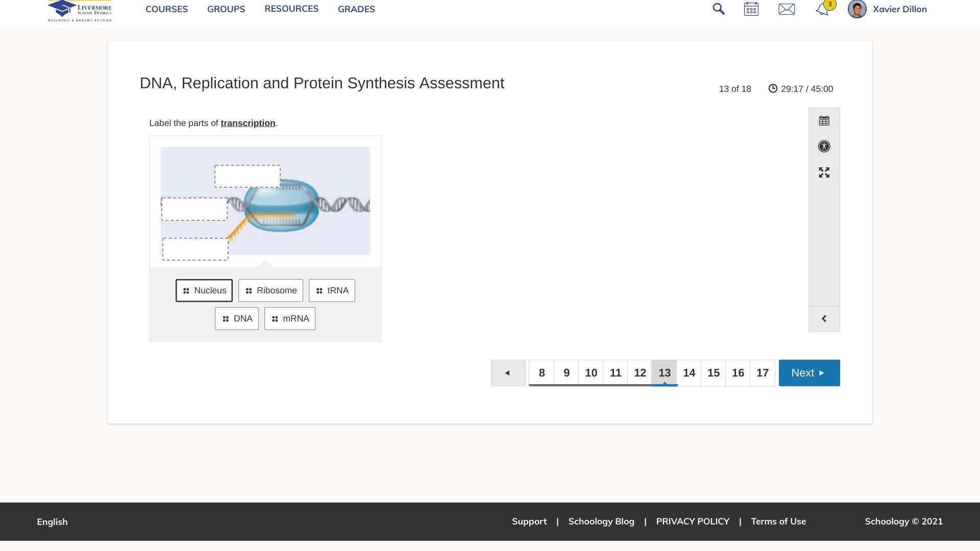
Task: Open the GROUPS menu
Action: 226,9
